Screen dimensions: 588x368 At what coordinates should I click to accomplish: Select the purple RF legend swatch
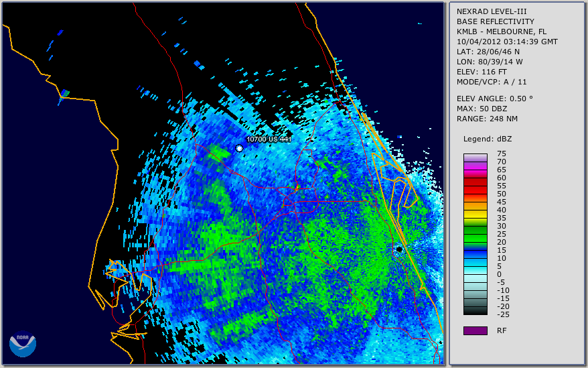475,330
